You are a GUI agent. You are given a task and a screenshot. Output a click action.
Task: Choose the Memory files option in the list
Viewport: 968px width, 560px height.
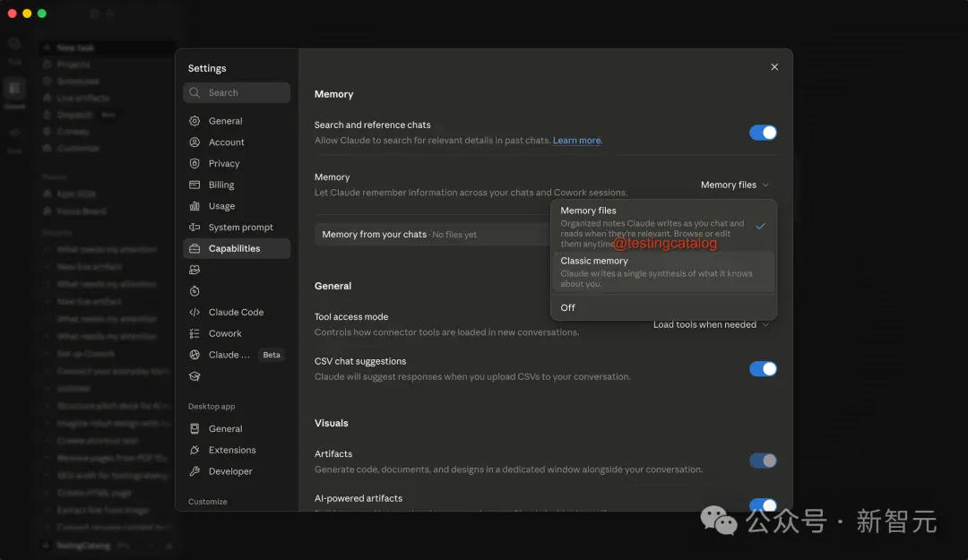[663, 226]
